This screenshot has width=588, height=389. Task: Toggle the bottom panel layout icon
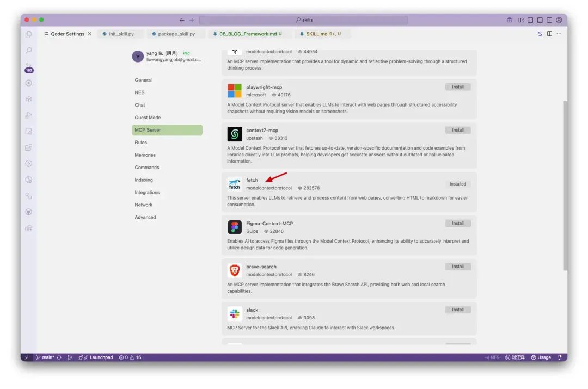coord(540,20)
